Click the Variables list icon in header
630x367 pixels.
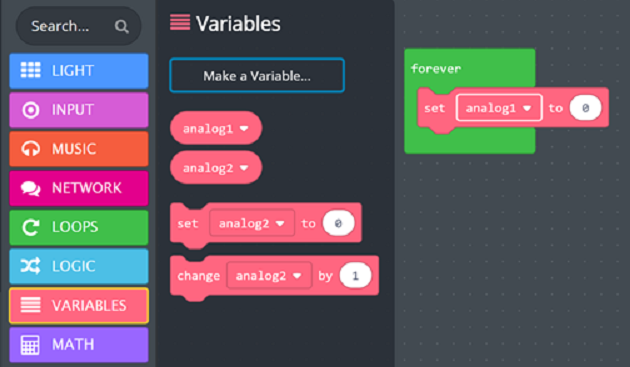coord(180,23)
